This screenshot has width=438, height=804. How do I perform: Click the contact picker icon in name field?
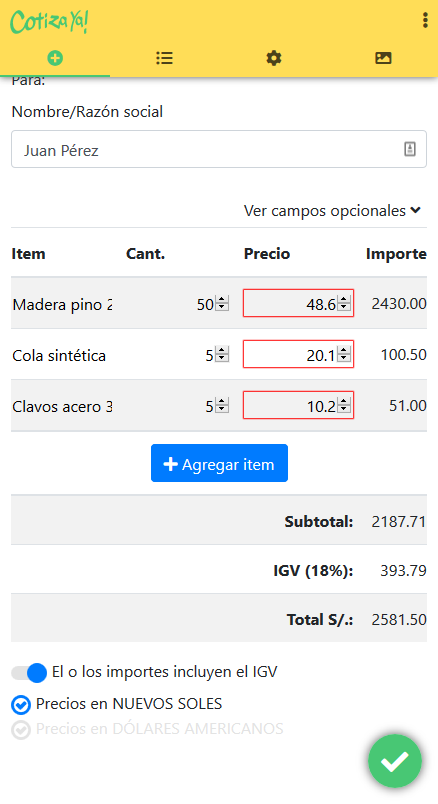[x=410, y=149]
